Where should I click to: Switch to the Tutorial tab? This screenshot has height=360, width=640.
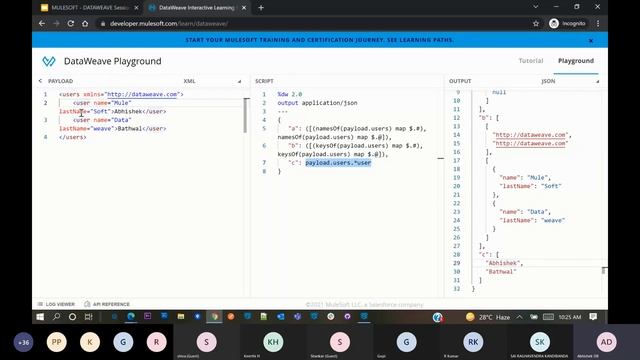pyautogui.click(x=531, y=60)
